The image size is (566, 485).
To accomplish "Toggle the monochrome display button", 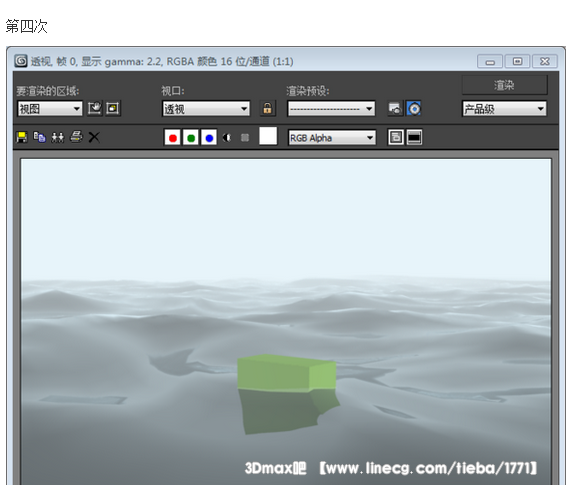I will pyautogui.click(x=245, y=137).
